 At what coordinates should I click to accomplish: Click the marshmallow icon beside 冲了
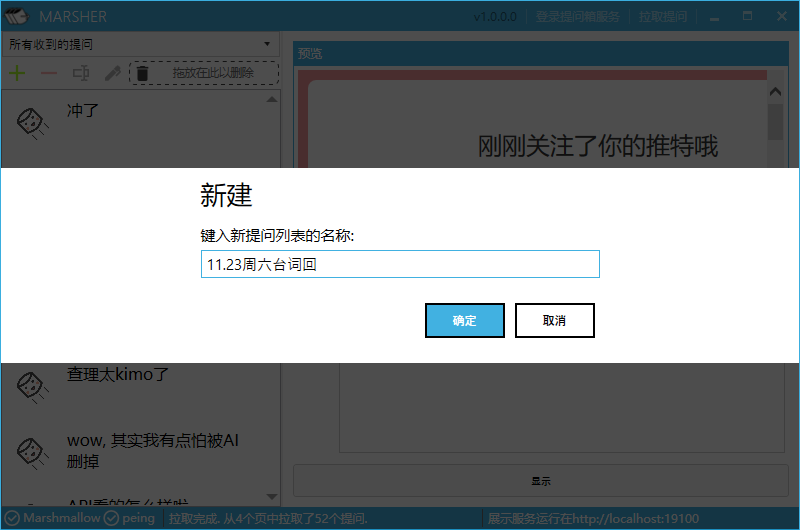(x=32, y=123)
